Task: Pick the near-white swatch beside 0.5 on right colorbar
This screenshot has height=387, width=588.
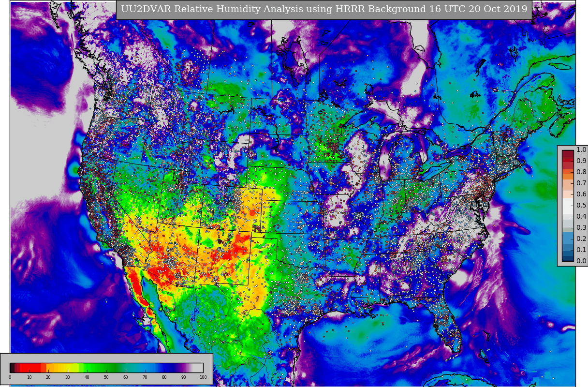Action: (x=568, y=206)
